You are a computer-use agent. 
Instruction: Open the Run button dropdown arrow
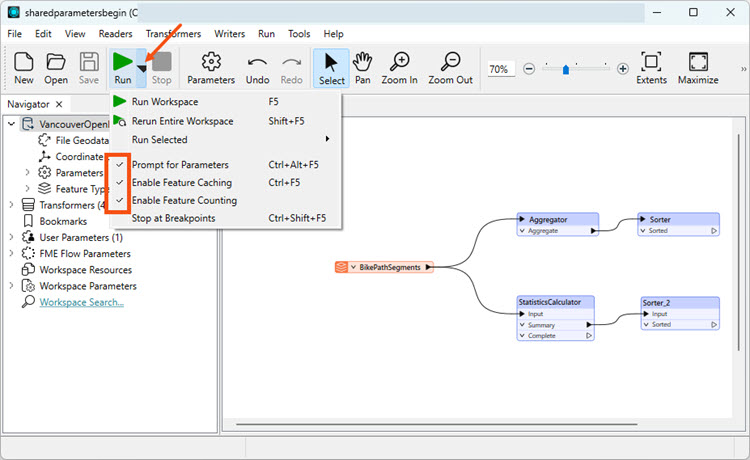142,68
